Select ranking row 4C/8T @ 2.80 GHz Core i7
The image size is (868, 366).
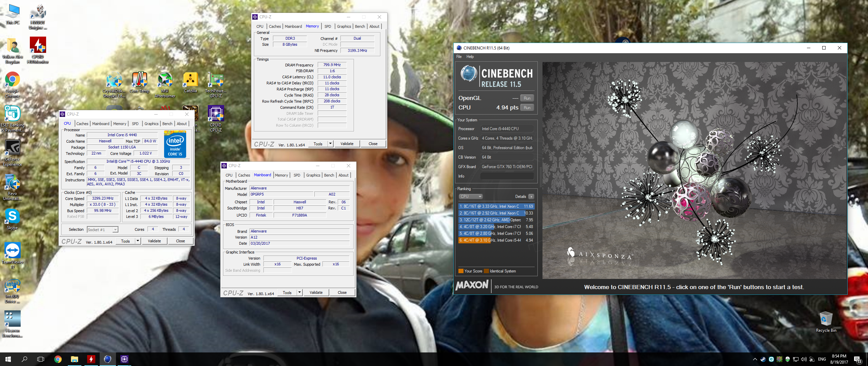coord(496,233)
